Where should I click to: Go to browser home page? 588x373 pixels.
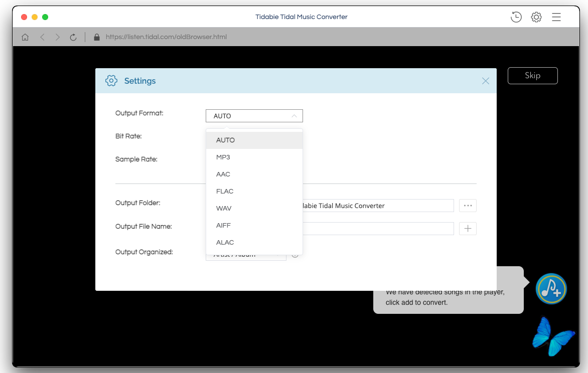click(x=25, y=37)
